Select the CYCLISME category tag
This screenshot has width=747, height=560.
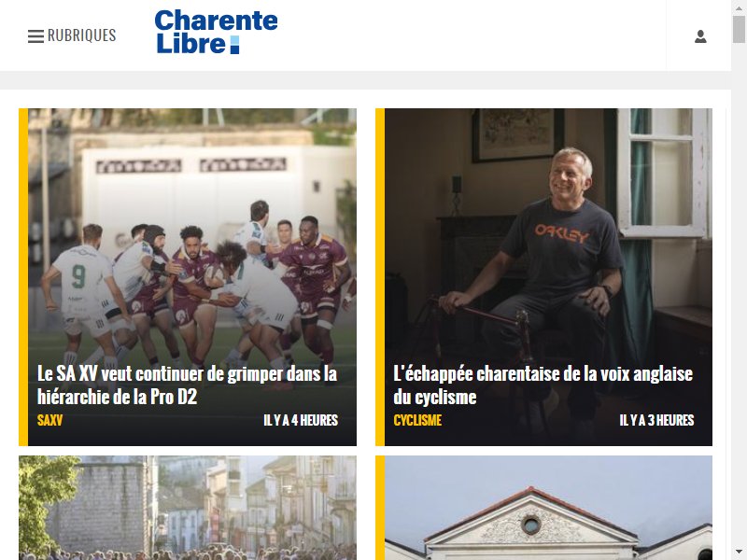[x=417, y=420]
